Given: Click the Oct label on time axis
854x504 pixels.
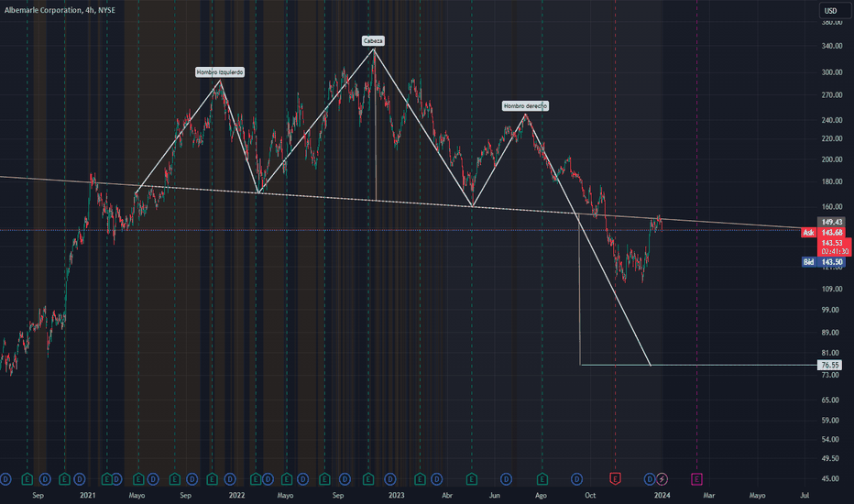Looking at the screenshot, I should click(x=590, y=495).
